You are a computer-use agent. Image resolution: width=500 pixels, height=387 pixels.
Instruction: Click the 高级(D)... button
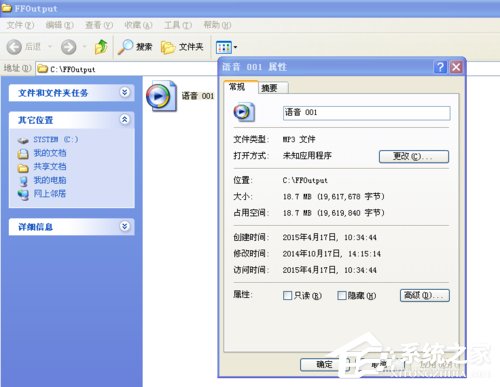(x=425, y=295)
